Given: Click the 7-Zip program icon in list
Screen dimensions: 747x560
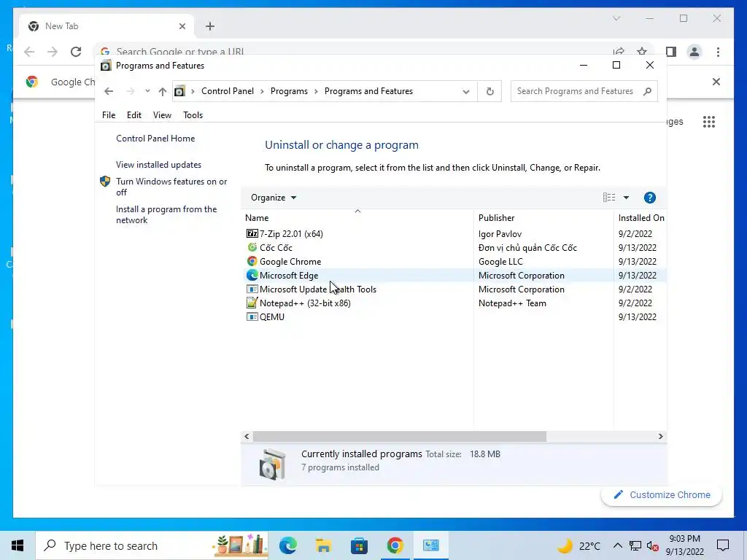Looking at the screenshot, I should point(252,233).
